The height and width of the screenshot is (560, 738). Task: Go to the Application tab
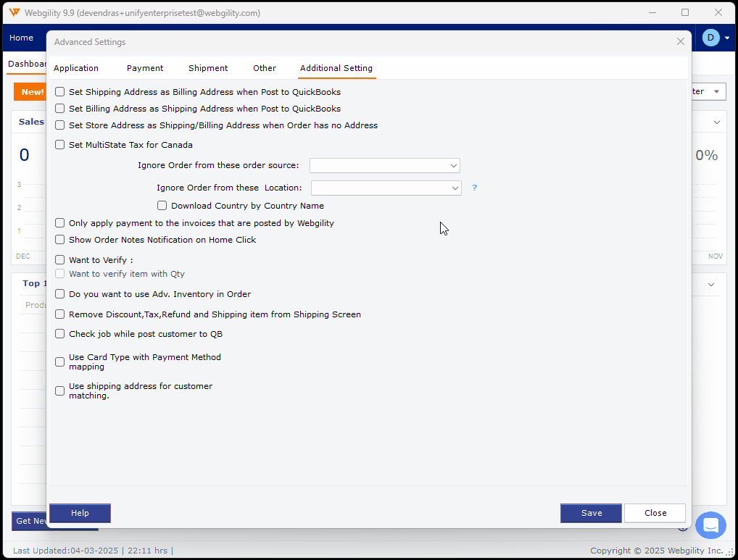coord(76,68)
